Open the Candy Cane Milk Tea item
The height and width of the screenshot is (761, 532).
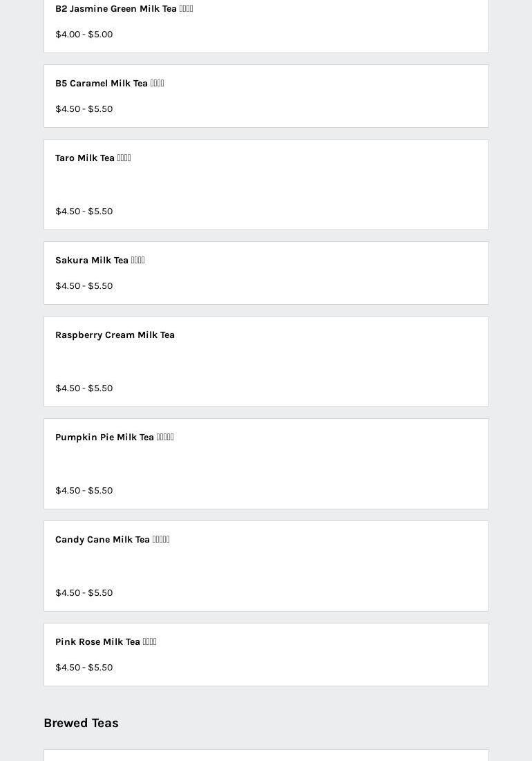(266, 566)
